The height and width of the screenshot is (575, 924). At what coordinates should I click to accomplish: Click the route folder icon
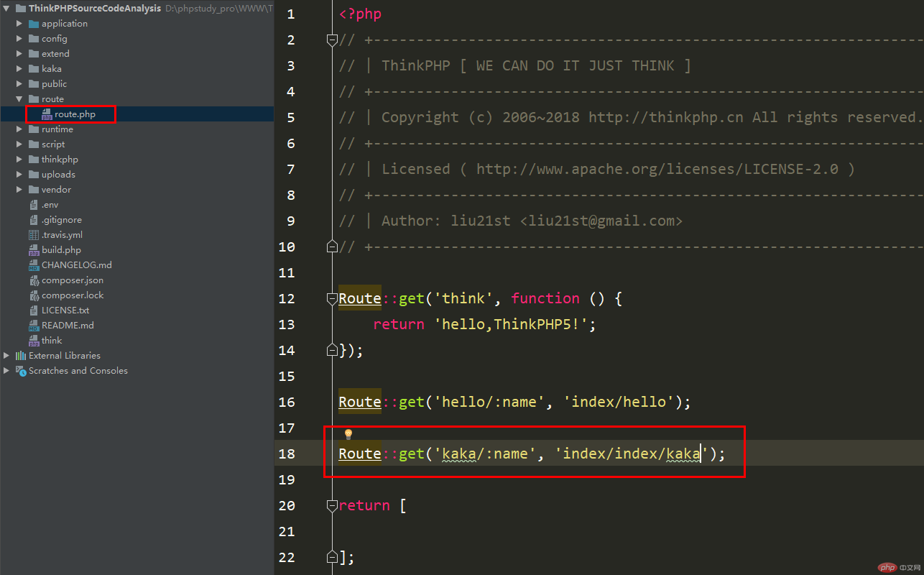34,99
